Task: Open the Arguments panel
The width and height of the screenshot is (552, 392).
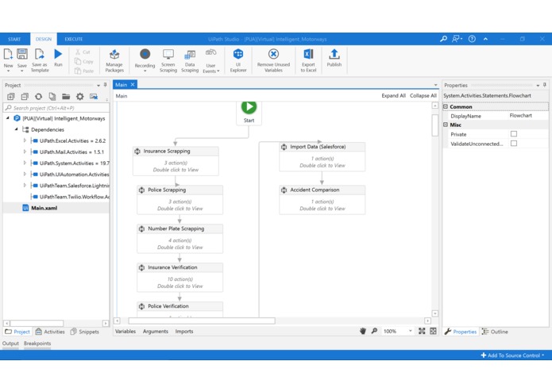Action: click(155, 331)
